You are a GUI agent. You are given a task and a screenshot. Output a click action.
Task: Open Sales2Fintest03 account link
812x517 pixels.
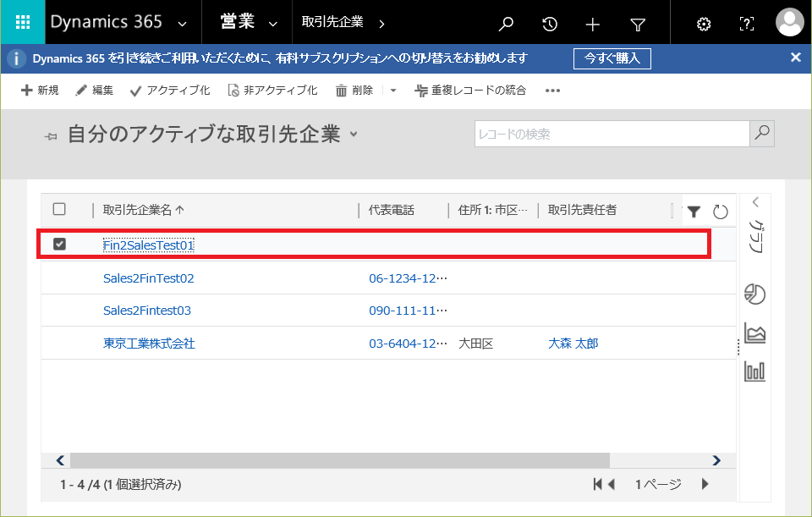pos(147,311)
